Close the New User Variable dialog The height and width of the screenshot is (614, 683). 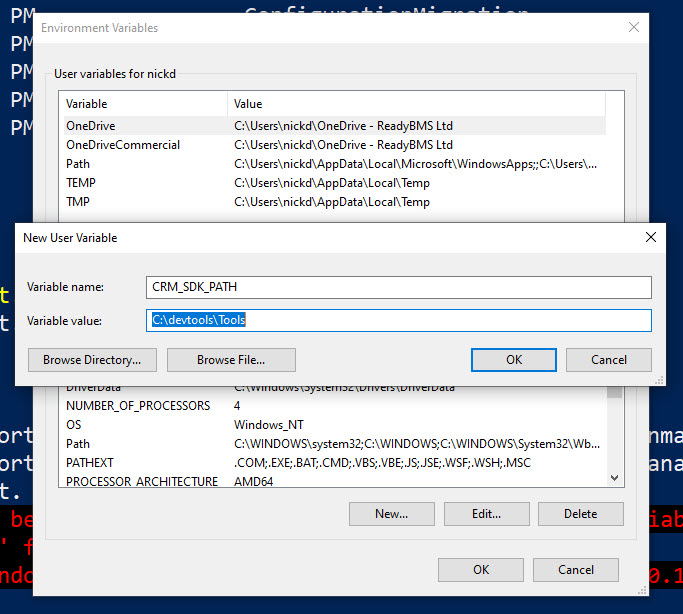pos(651,237)
